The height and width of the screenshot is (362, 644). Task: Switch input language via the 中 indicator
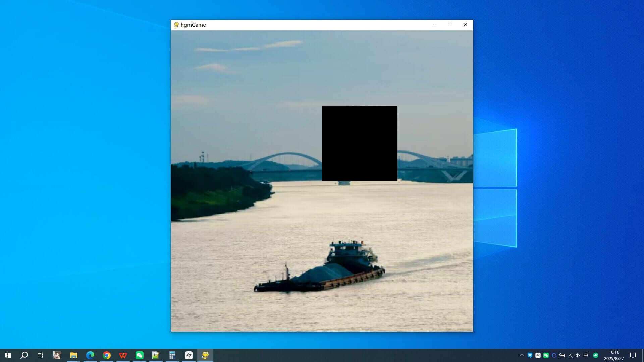pos(586,355)
